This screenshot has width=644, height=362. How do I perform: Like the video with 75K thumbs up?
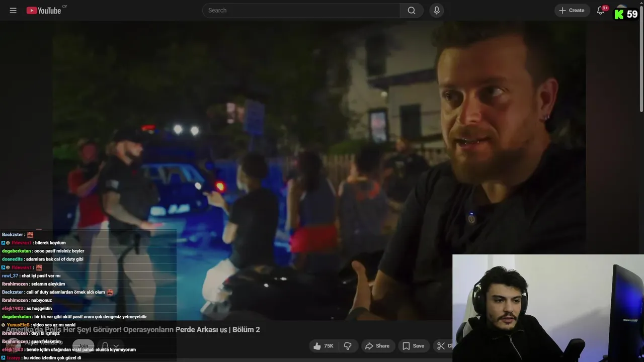324,346
